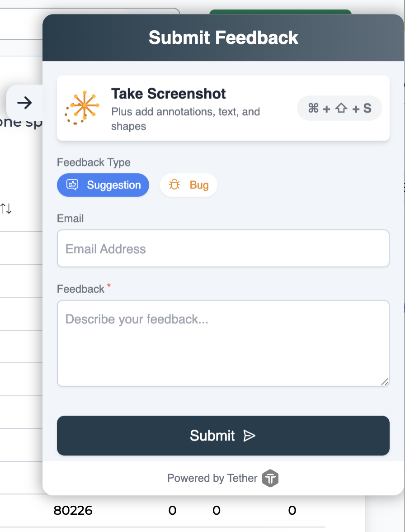The width and height of the screenshot is (405, 532).
Task: Click the Tether hexagon logo
Action: click(270, 478)
